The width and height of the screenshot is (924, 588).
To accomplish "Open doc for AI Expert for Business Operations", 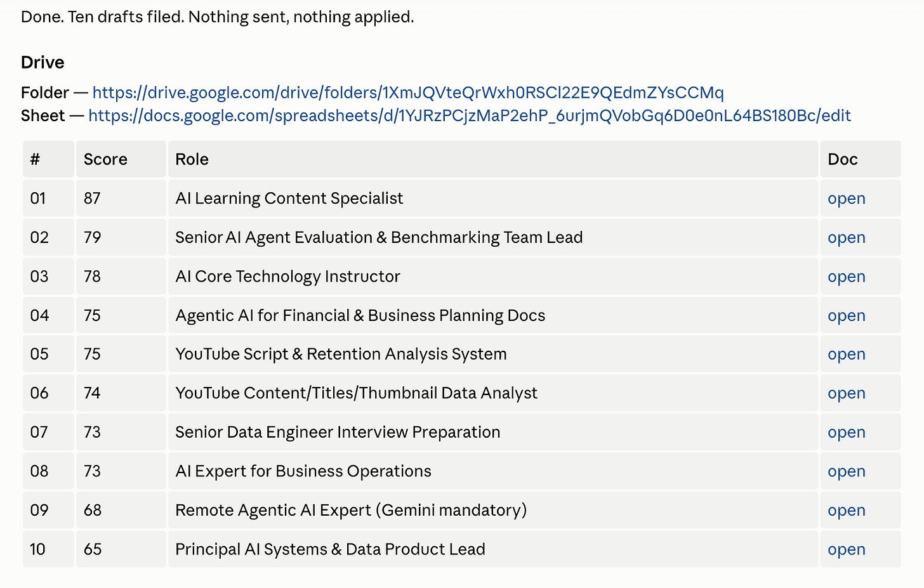I will point(847,471).
